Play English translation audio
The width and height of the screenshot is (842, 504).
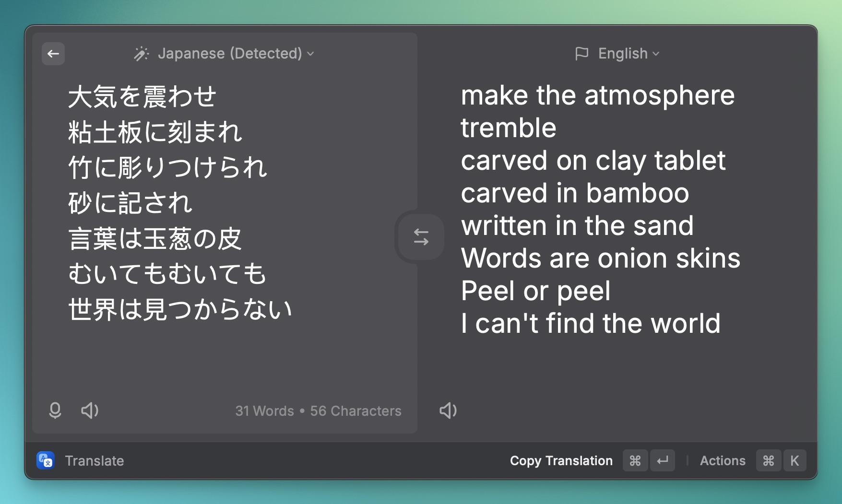tap(448, 410)
